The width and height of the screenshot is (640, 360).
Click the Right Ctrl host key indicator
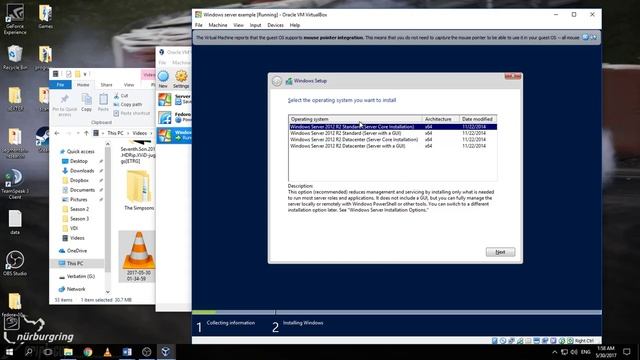tap(584, 340)
